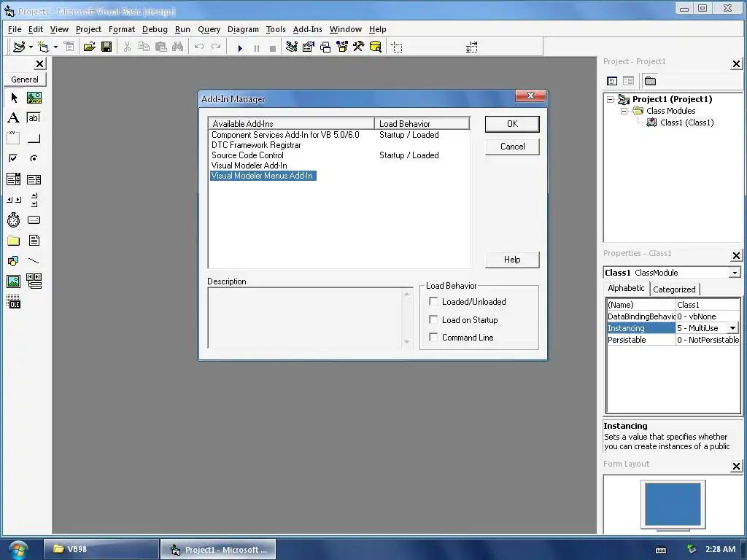This screenshot has height=560, width=747.
Task: Click the Save Project disk icon
Action: 107,47
